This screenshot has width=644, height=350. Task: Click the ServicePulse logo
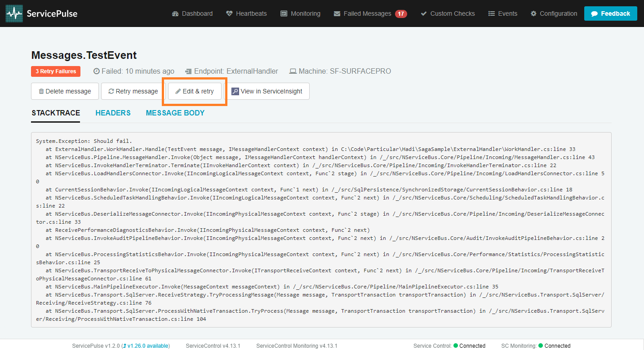pos(41,13)
